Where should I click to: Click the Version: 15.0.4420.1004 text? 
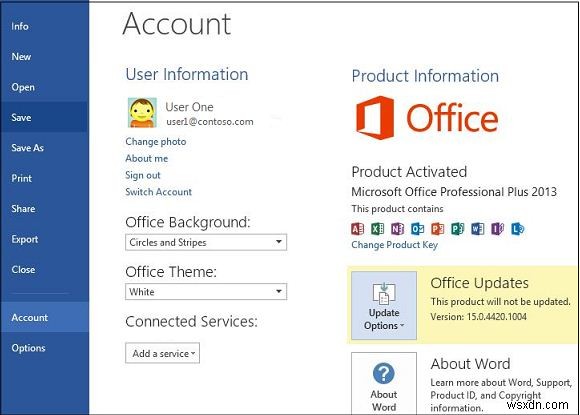pyautogui.click(x=478, y=317)
